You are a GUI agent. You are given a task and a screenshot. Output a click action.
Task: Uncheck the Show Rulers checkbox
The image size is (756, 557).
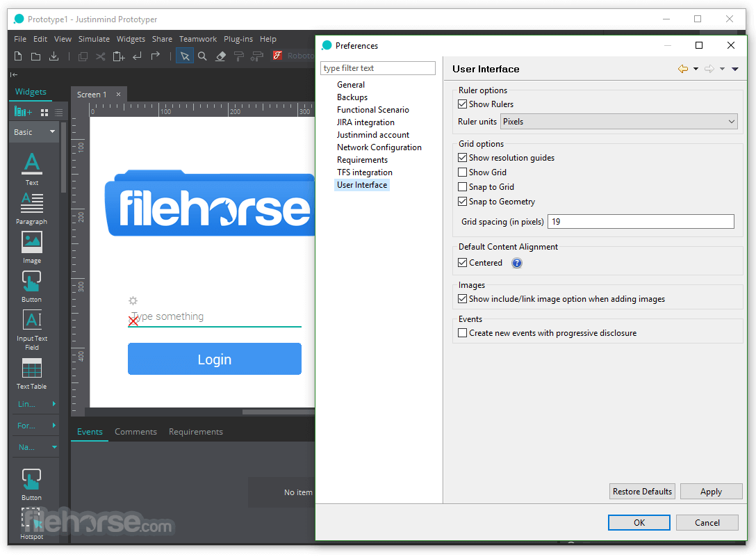[x=462, y=104]
